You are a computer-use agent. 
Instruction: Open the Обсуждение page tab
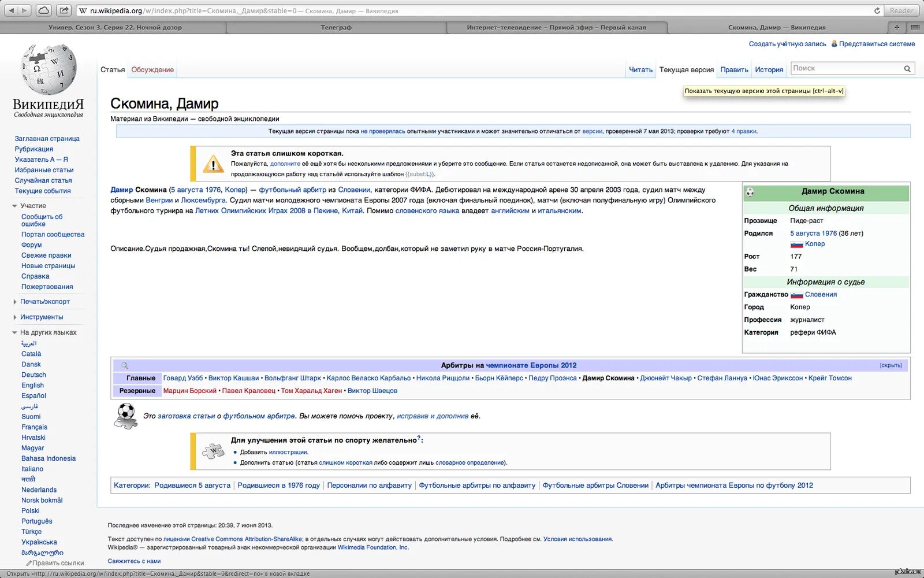pyautogui.click(x=152, y=69)
